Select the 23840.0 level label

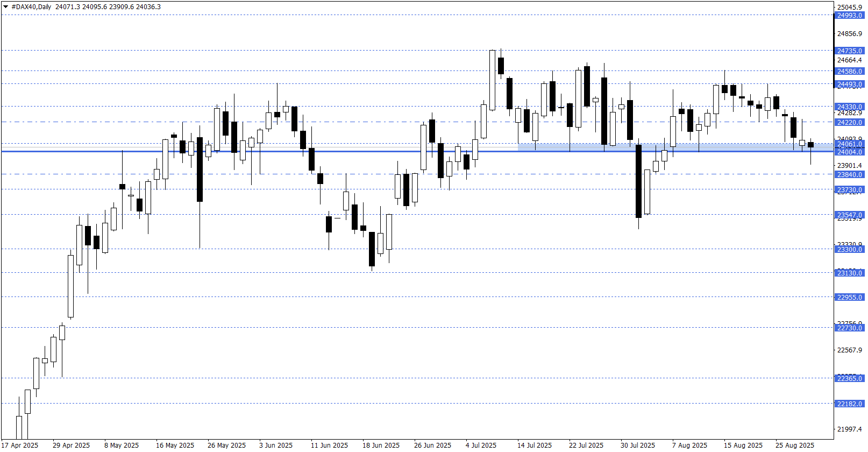850,175
